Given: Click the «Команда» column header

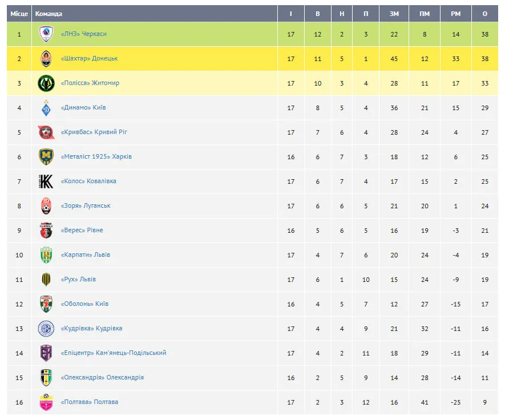Looking at the screenshot, I should (49, 14).
